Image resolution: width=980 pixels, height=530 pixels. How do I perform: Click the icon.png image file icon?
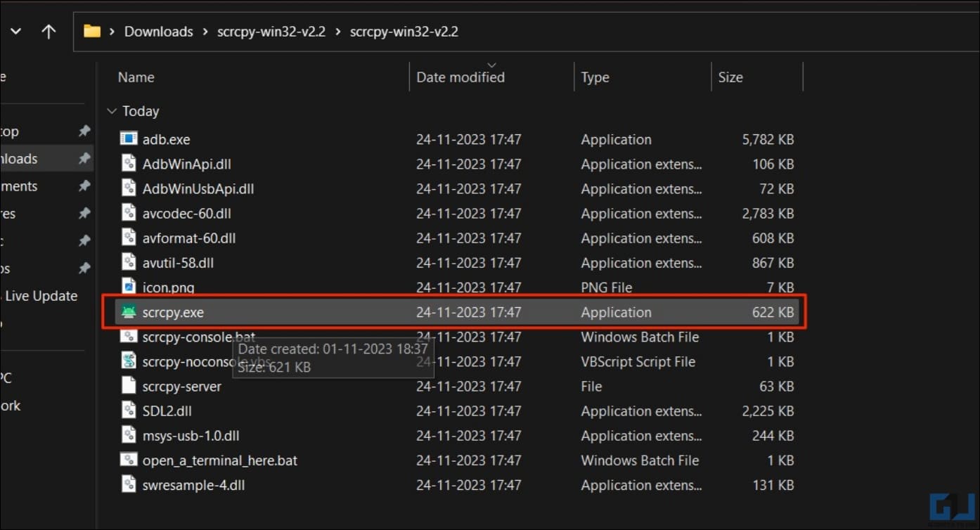[129, 287]
